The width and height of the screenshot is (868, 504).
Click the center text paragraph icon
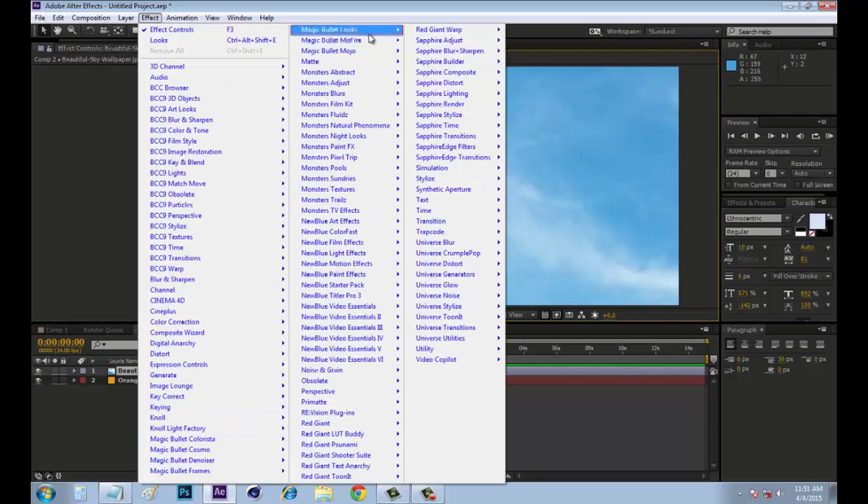pos(744,344)
